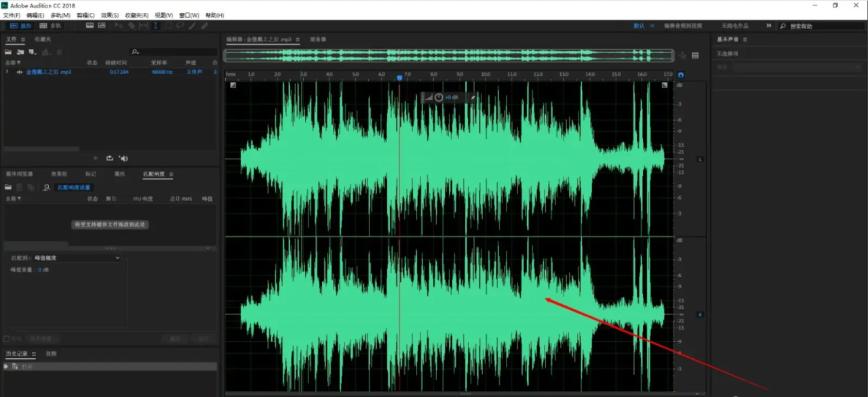Switch to 标记 tab

click(91, 174)
